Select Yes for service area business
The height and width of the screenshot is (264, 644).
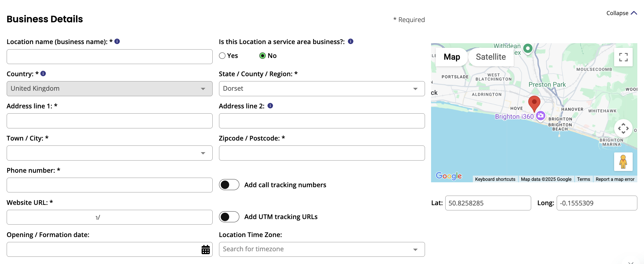(222, 56)
